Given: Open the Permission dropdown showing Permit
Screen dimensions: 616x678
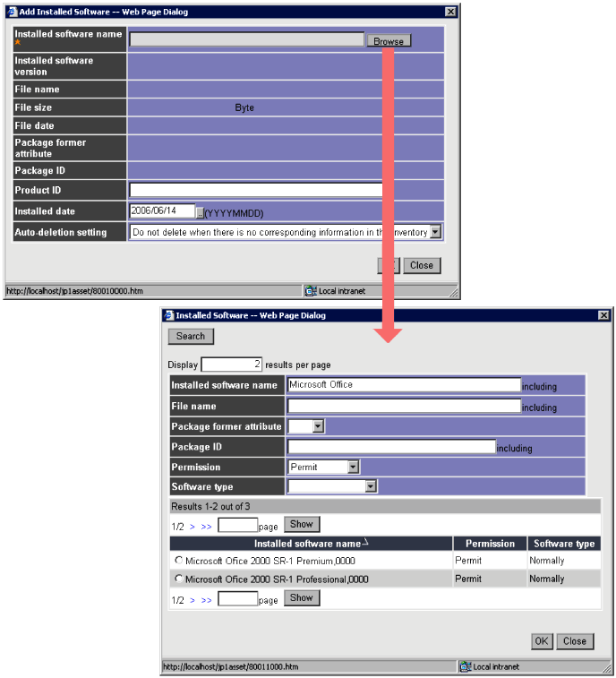Looking at the screenshot, I should click(x=353, y=467).
